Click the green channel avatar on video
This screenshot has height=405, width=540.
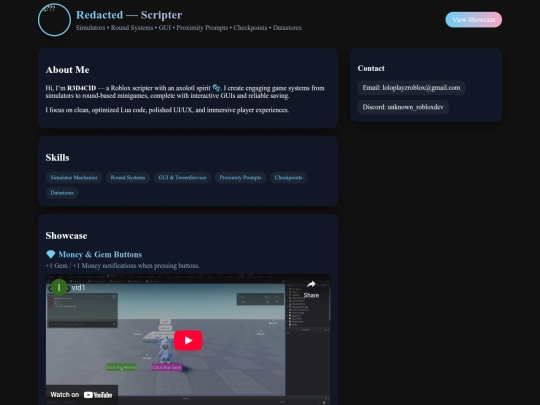59,288
